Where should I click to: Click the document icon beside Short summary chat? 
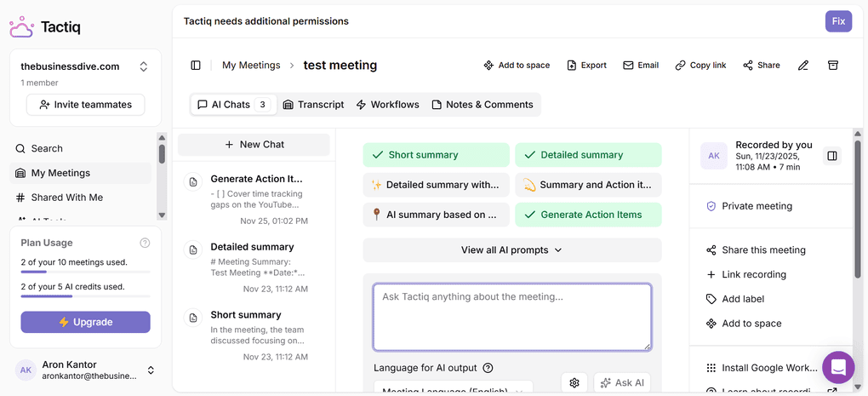[x=192, y=318]
